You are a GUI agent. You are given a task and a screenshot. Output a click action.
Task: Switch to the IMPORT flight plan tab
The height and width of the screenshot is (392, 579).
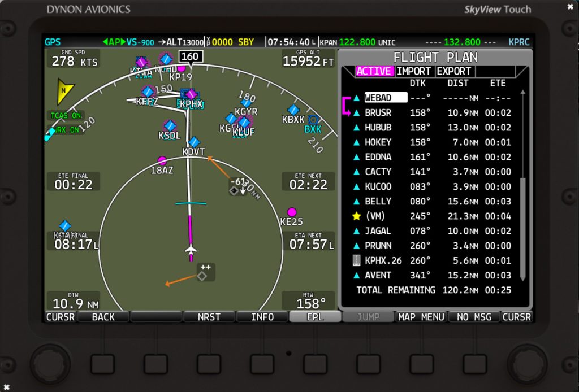coord(414,71)
